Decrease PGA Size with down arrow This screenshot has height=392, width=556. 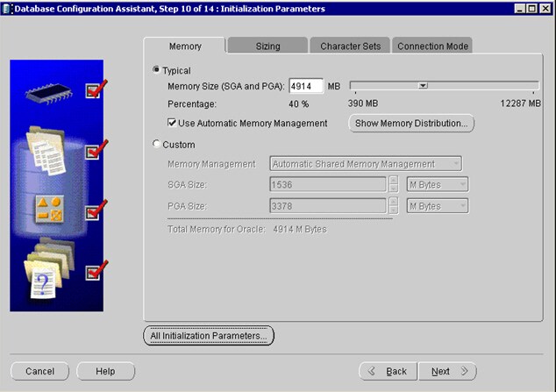click(393, 210)
